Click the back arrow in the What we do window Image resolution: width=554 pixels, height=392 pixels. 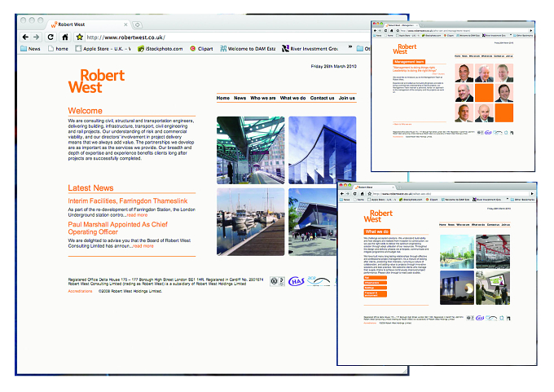341,194
